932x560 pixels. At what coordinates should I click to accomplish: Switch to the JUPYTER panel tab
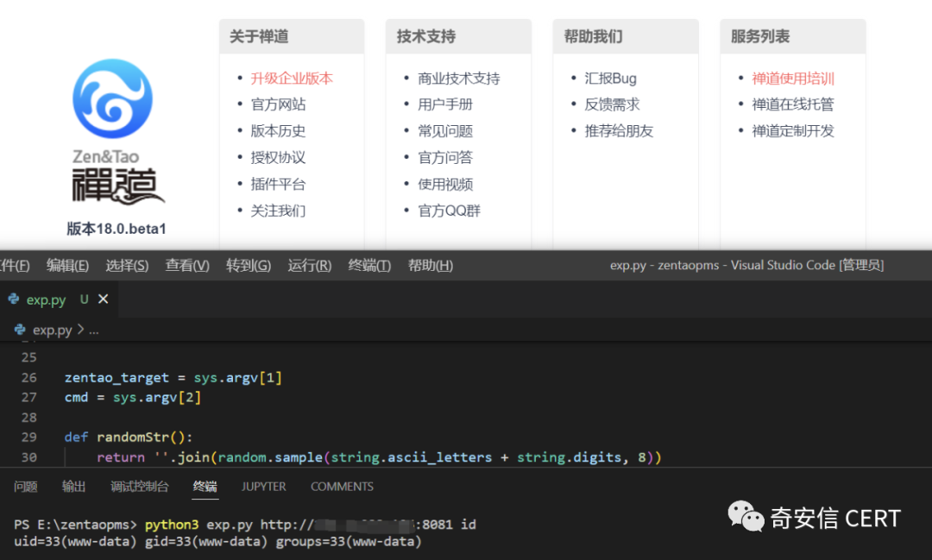263,487
